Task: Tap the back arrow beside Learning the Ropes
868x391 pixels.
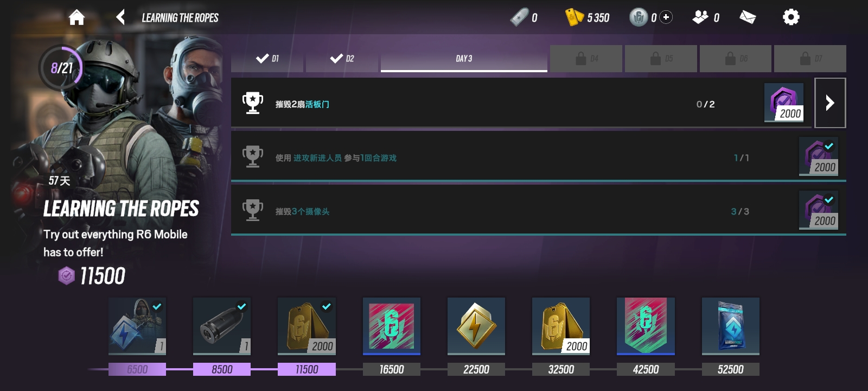Action: pos(121,17)
